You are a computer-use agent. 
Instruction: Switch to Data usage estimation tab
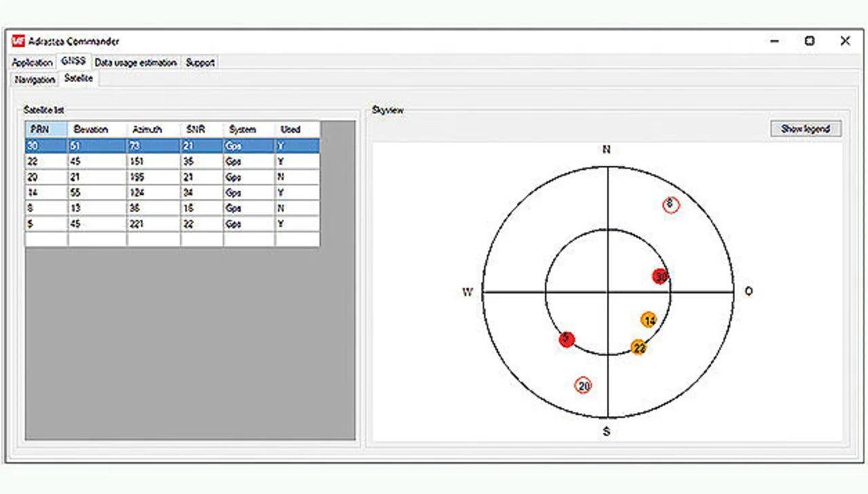[x=136, y=62]
